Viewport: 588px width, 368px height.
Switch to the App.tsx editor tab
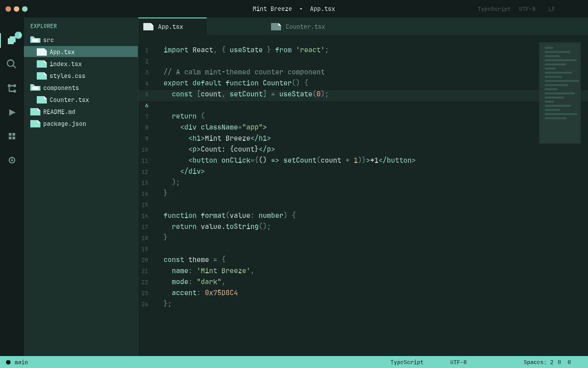172,27
